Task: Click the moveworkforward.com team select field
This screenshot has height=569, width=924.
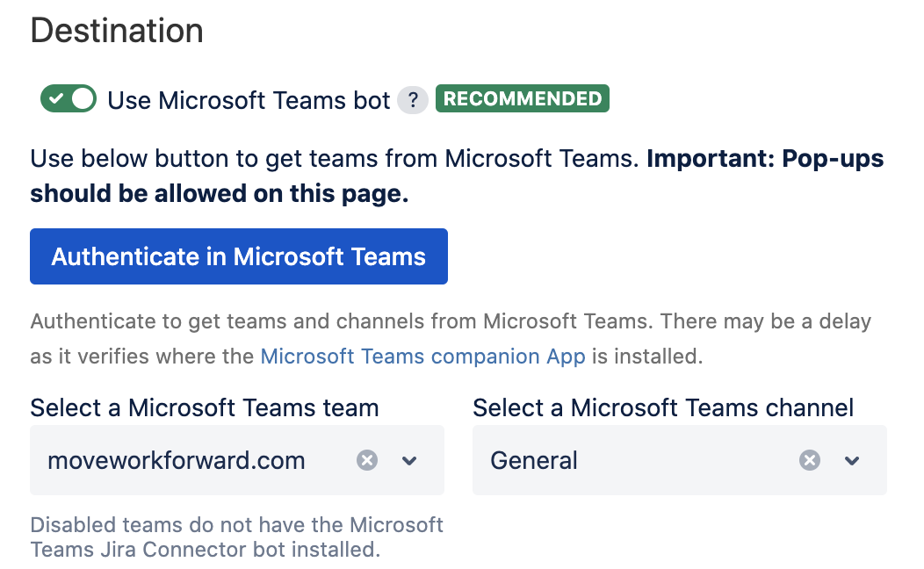Action: 193,460
